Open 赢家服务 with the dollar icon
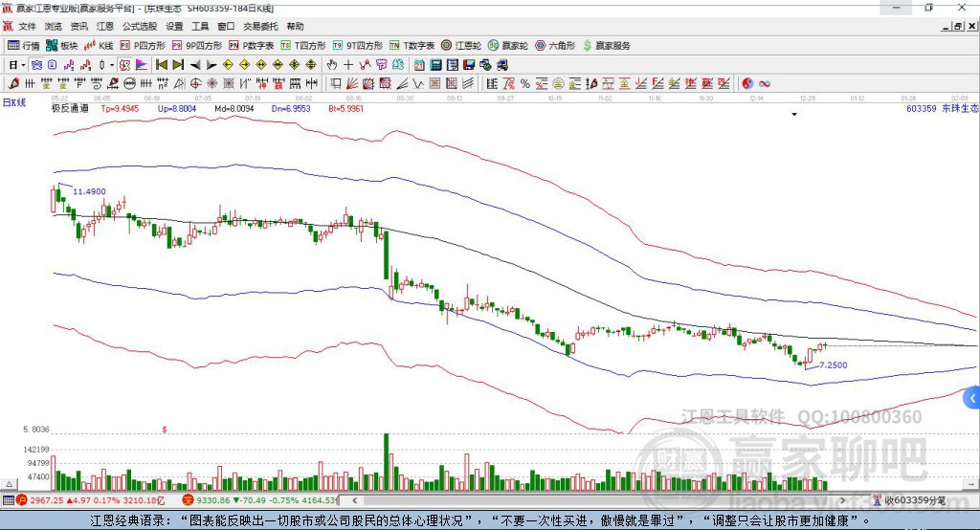Image resolution: width=980 pixels, height=530 pixels. pos(606,46)
